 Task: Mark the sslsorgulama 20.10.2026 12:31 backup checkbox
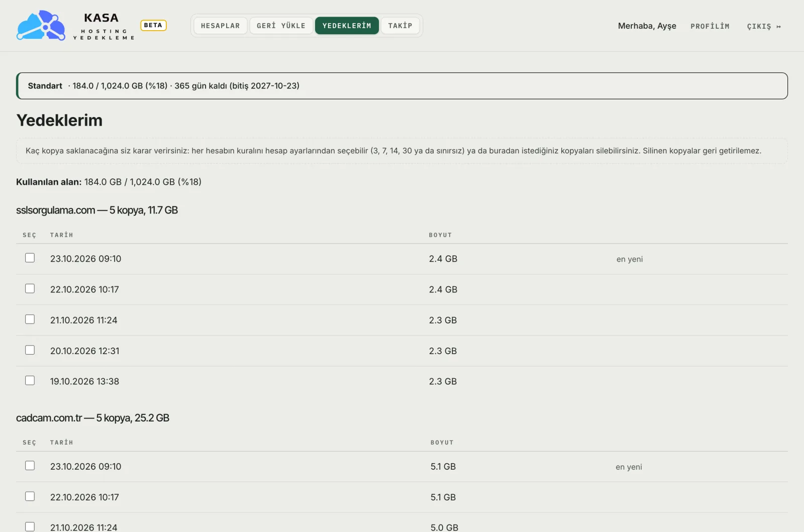[x=30, y=350]
